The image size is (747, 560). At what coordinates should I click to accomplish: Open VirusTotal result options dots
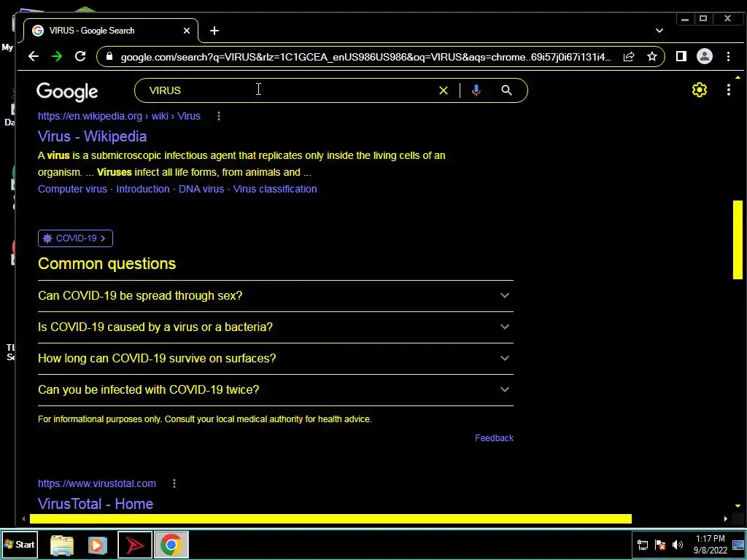174,484
